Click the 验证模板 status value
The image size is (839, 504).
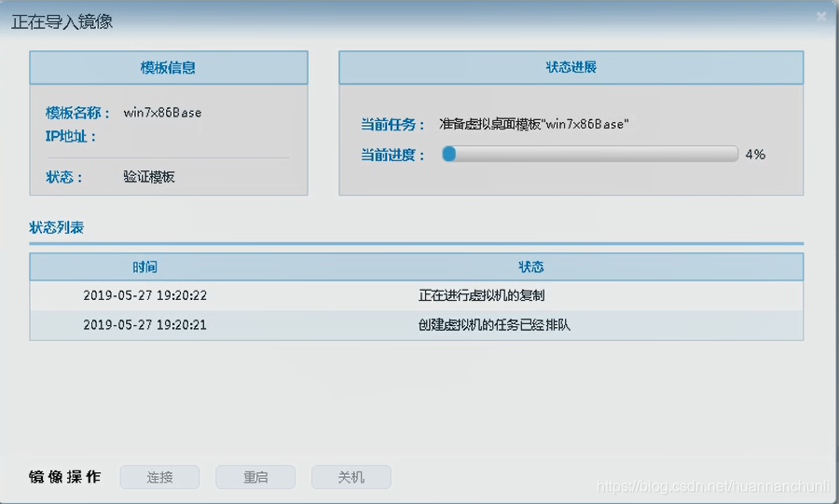coord(149,177)
